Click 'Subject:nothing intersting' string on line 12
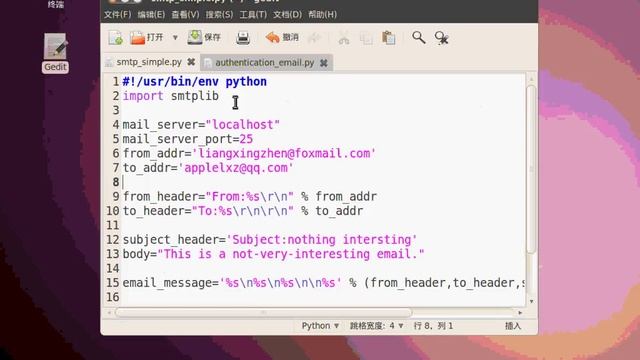 pyautogui.click(x=322, y=240)
